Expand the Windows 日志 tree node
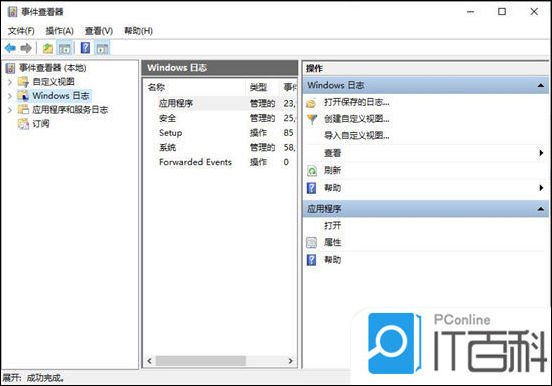Screen dimensions: 552x386 pos(10,96)
